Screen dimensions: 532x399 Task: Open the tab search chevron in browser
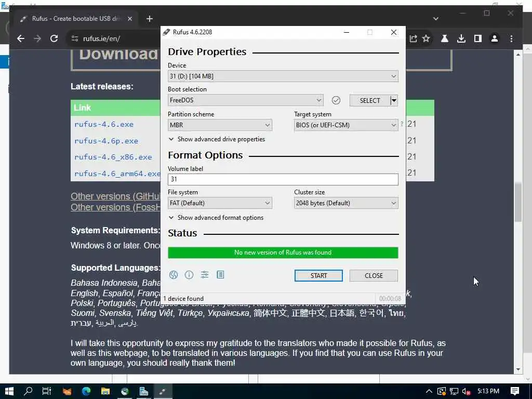click(x=436, y=19)
